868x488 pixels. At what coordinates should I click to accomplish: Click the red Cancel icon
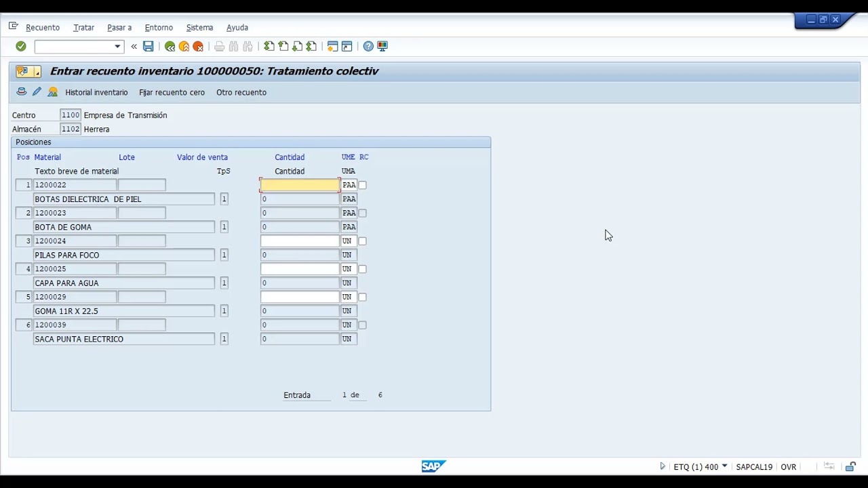198,46
